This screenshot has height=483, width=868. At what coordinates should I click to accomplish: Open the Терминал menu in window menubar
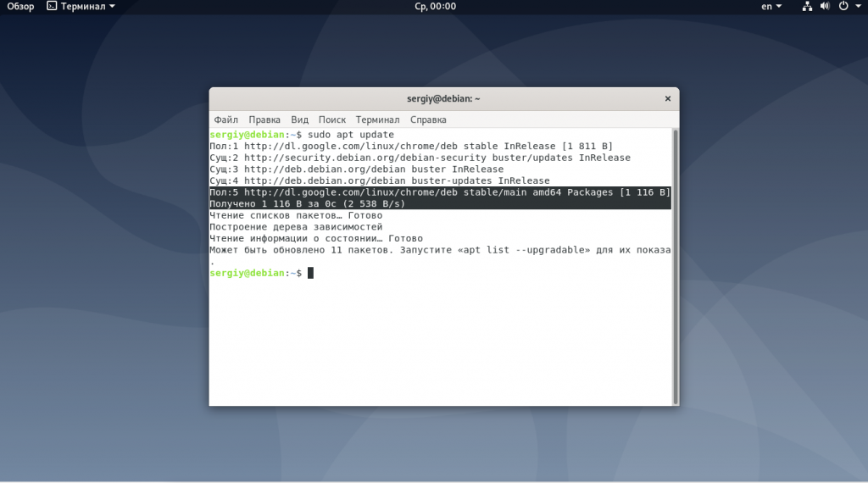point(377,120)
